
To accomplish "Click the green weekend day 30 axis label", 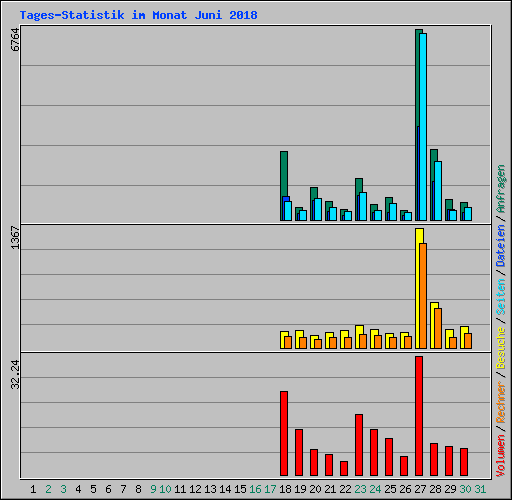I will pyautogui.click(x=465, y=489).
